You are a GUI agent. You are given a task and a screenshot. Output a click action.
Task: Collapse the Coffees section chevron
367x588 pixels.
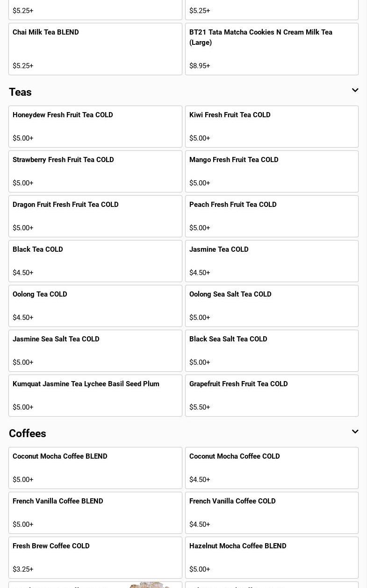pos(355,432)
